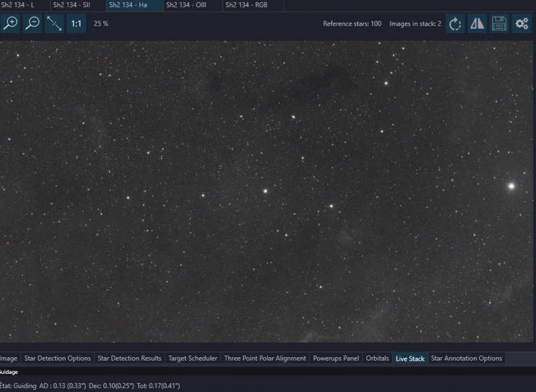
Task: Click the État: Guiding status text
Action: tap(18, 385)
